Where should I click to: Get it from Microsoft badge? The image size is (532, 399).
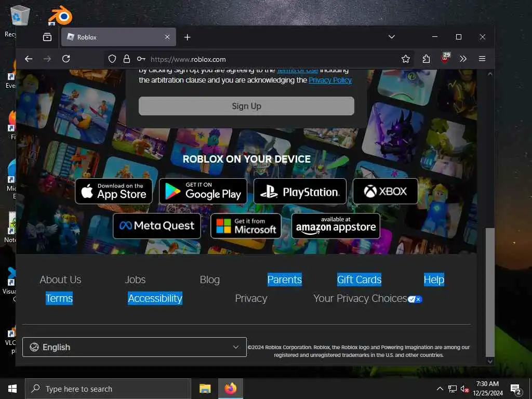246,226
